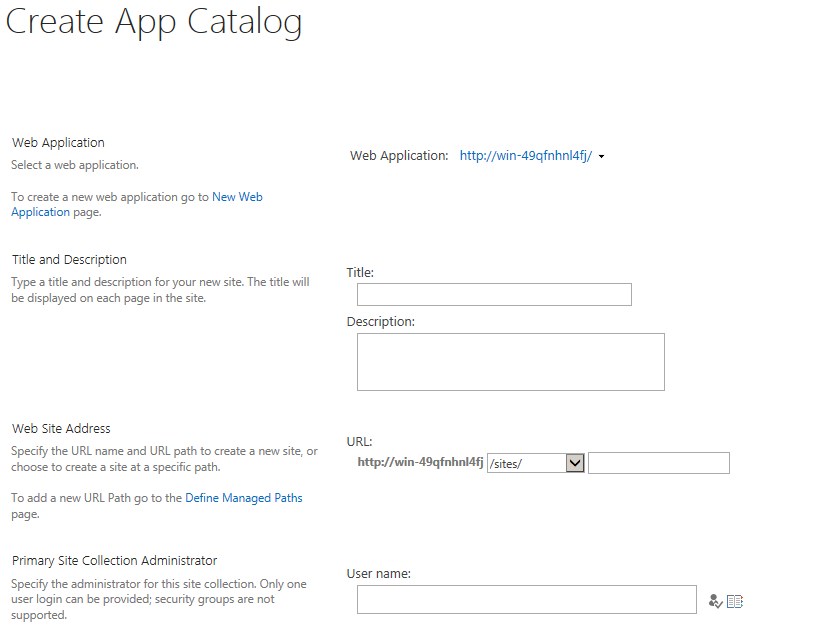Click the Primary Site Collection Administrator heading
The image size is (815, 629).
point(114,560)
